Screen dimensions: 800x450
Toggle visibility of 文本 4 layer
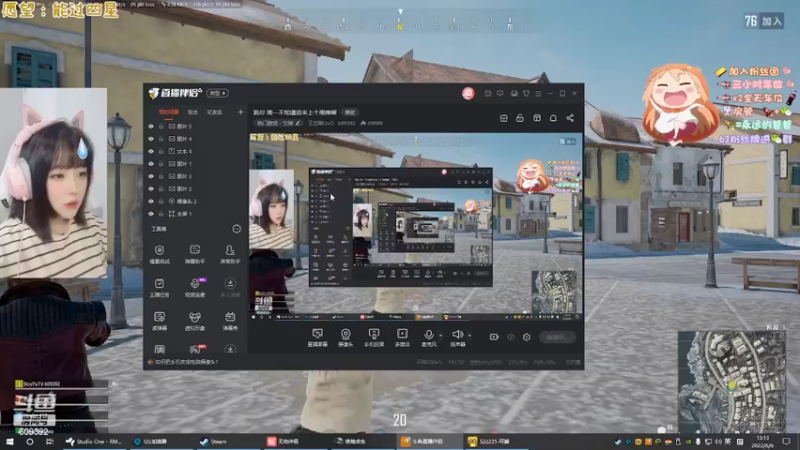(x=151, y=151)
